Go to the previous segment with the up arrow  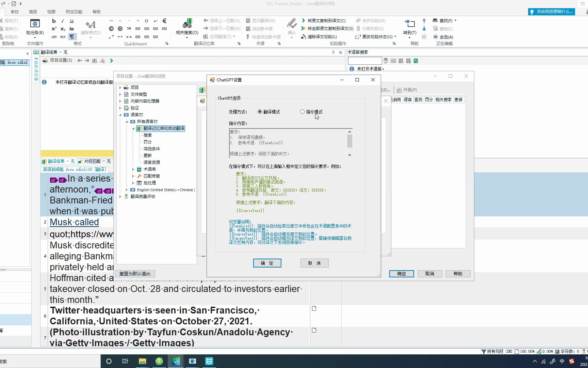pyautogui.click(x=424, y=20)
